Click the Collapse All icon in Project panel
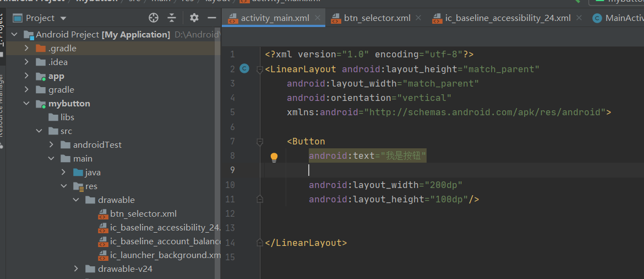Viewport: 644px width, 279px height. (172, 18)
